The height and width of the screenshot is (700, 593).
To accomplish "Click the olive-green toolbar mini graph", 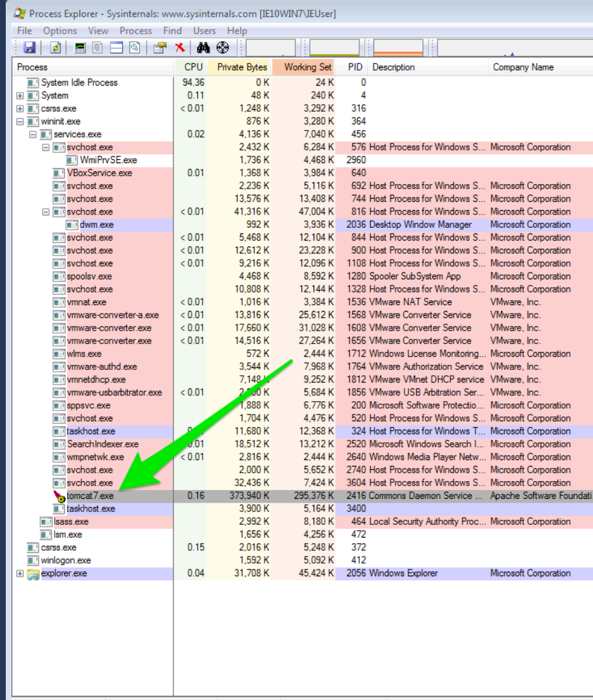I will [x=335, y=48].
